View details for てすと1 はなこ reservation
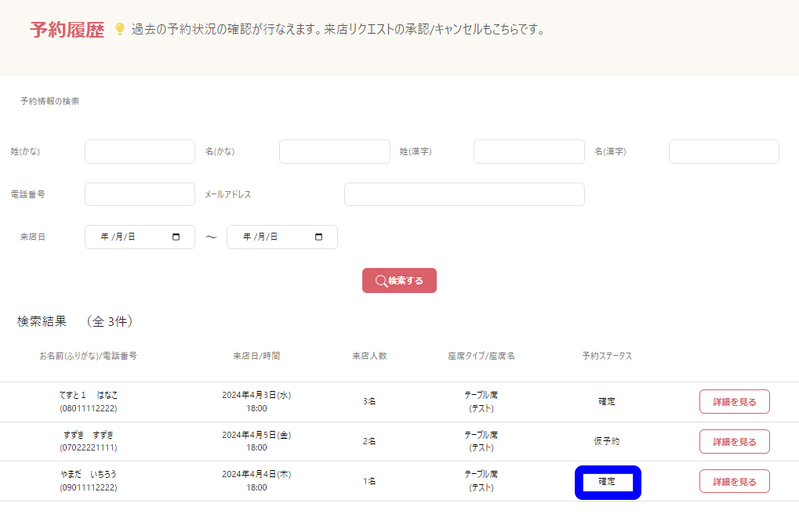Image resolution: width=799 pixels, height=532 pixels. 734,401
